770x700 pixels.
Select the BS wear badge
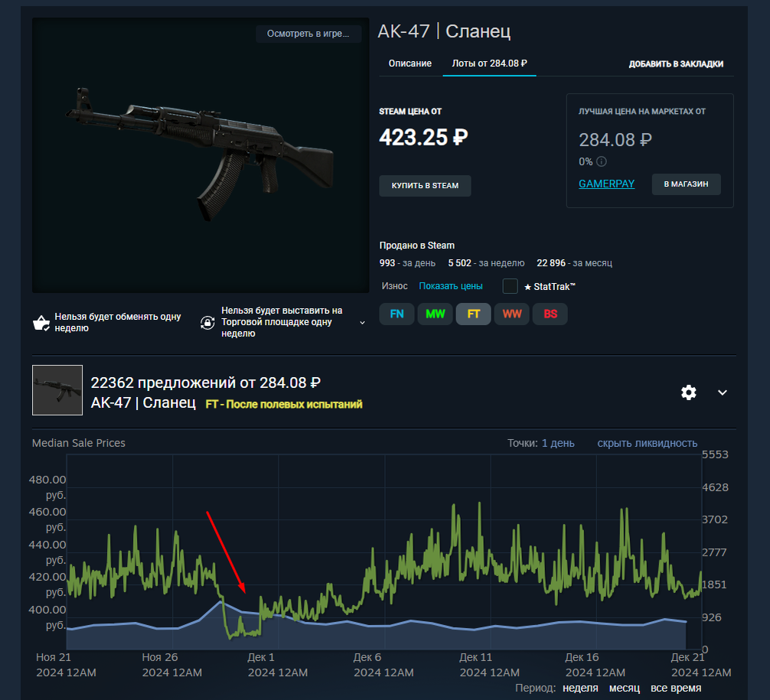pos(550,314)
